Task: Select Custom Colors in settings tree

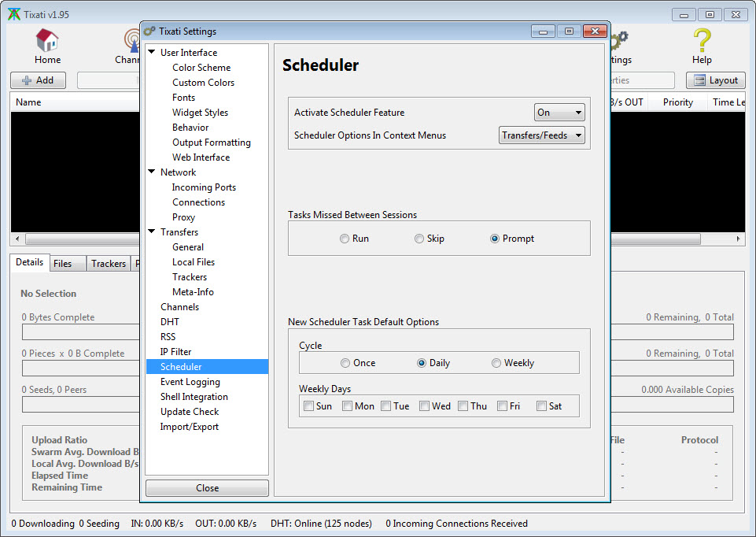Action: (204, 83)
